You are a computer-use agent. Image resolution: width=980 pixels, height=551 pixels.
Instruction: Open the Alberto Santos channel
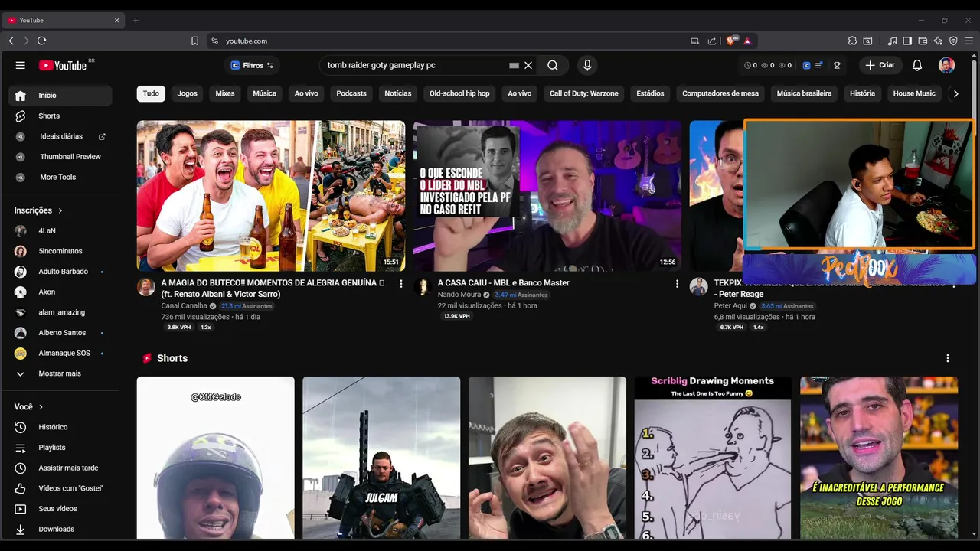[x=60, y=333]
